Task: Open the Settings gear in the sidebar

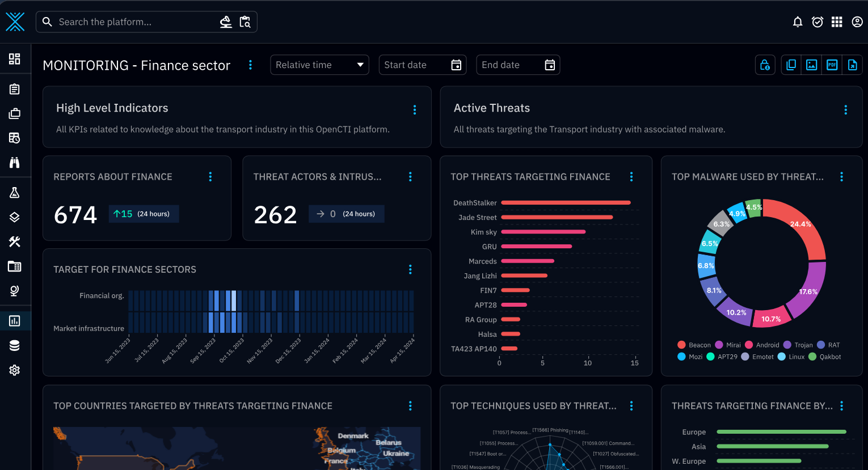Action: [15, 370]
